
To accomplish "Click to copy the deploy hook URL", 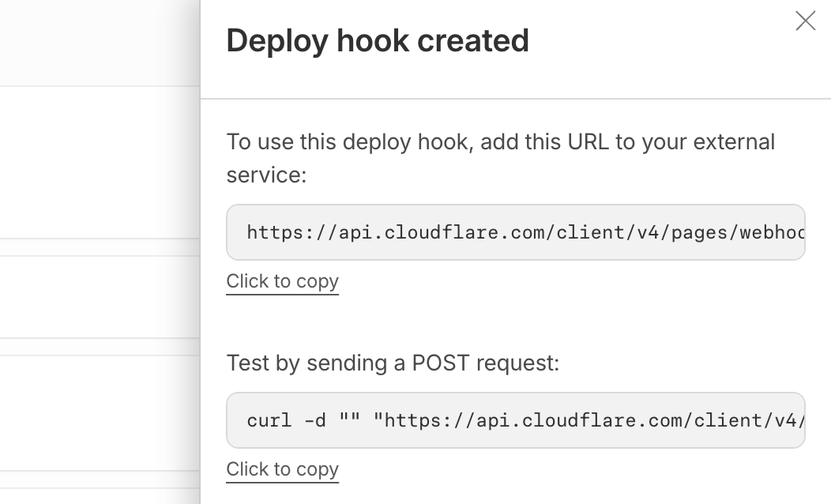I will point(283,281).
